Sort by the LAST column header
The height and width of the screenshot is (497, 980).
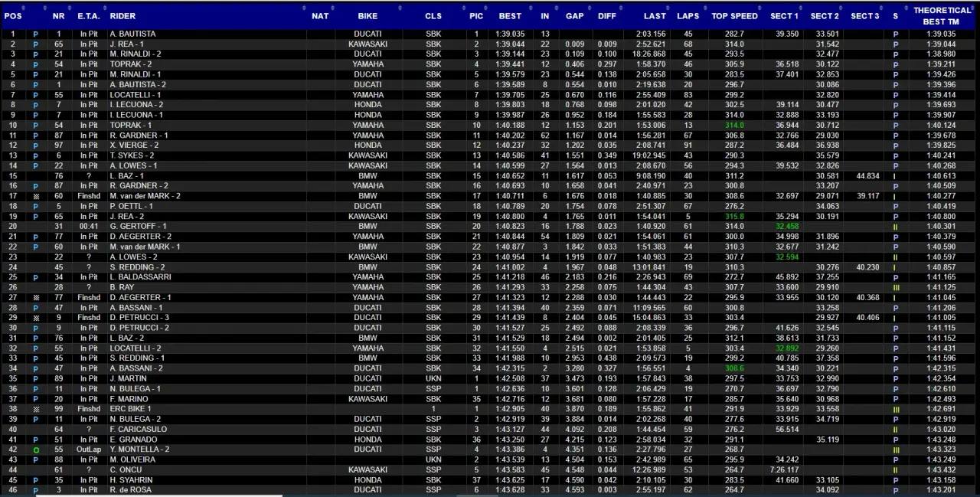655,16
